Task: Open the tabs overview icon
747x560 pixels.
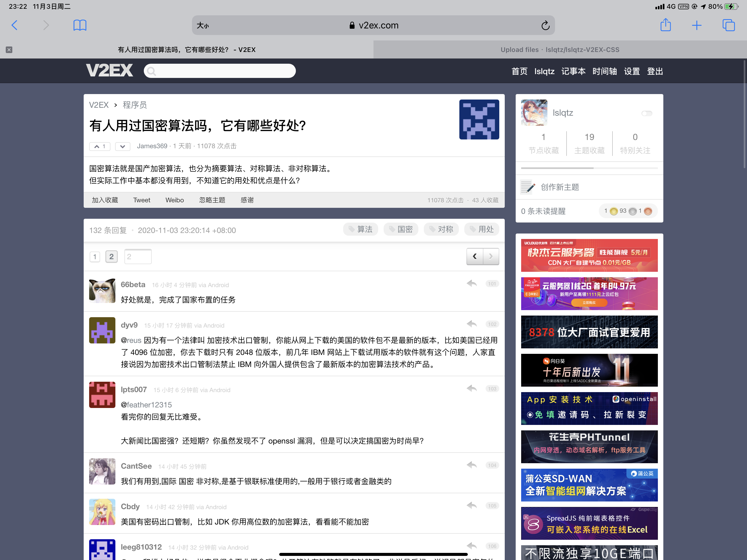Action: click(x=728, y=25)
